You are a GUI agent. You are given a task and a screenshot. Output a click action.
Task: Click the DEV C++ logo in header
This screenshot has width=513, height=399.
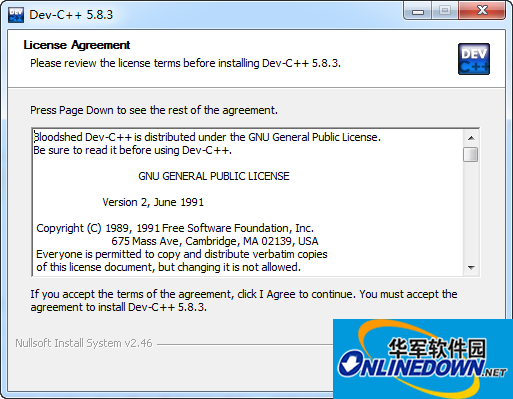point(474,59)
